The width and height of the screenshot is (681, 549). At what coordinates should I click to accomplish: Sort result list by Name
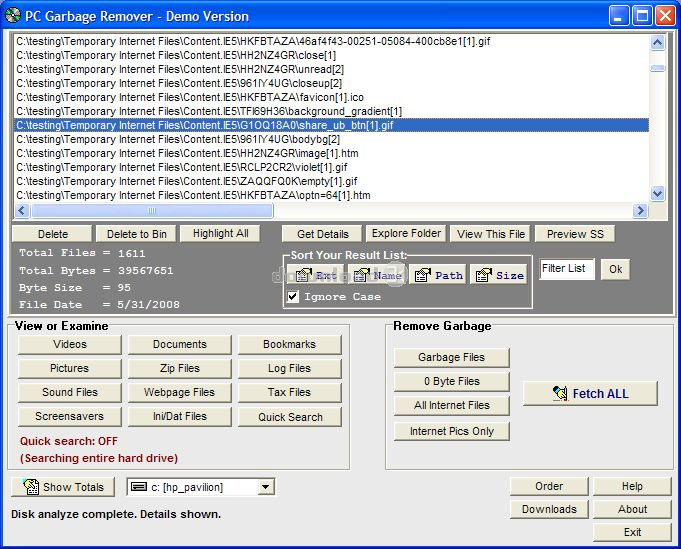tap(377, 275)
